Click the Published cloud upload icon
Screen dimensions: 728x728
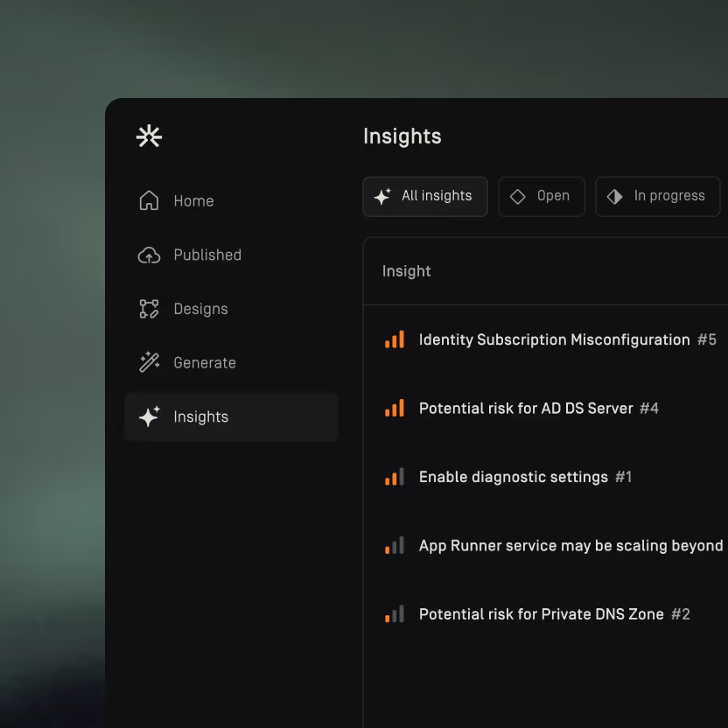148,255
